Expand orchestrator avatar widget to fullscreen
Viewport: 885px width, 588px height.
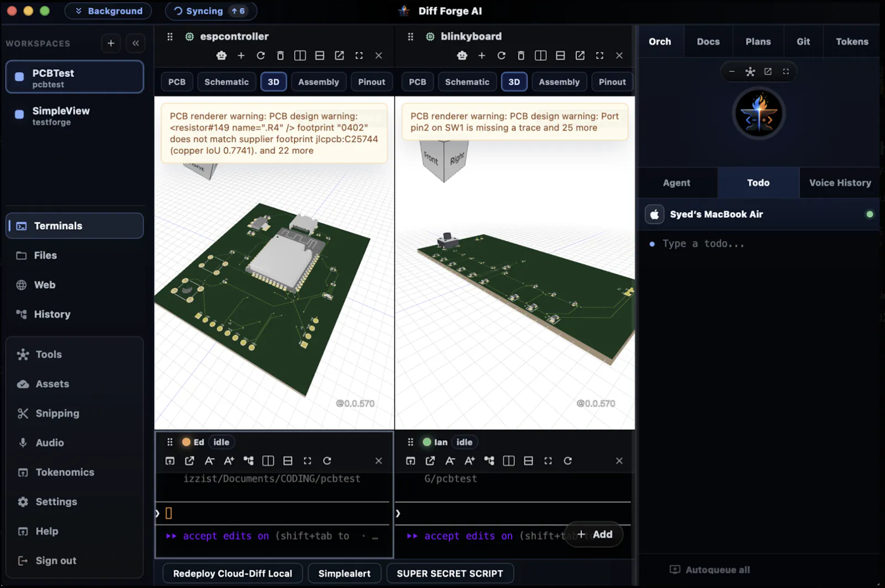coord(785,71)
